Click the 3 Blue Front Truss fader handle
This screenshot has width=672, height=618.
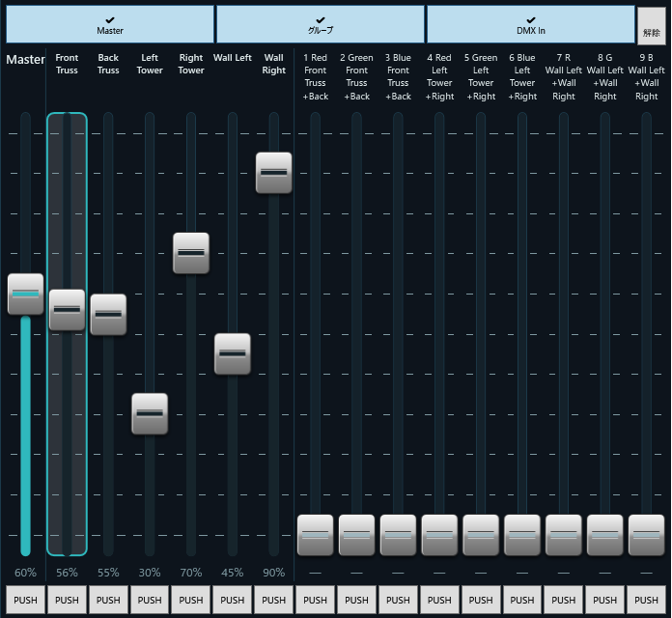click(398, 535)
